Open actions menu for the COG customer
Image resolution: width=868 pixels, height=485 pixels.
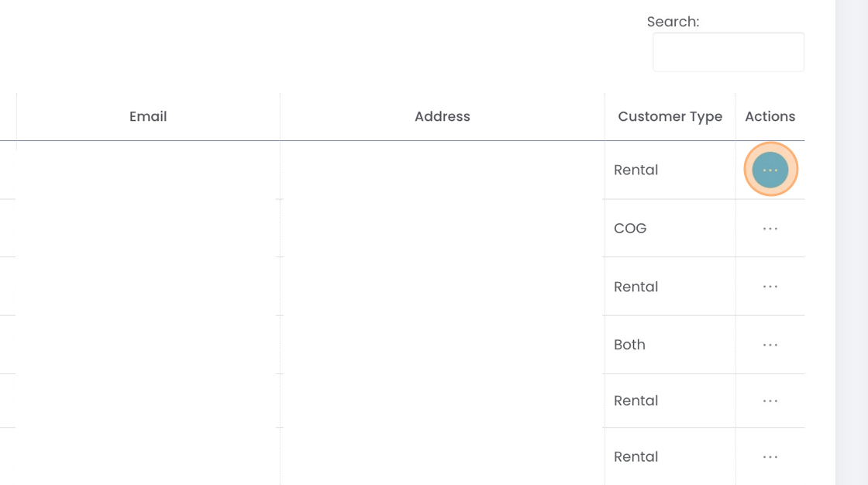click(770, 229)
